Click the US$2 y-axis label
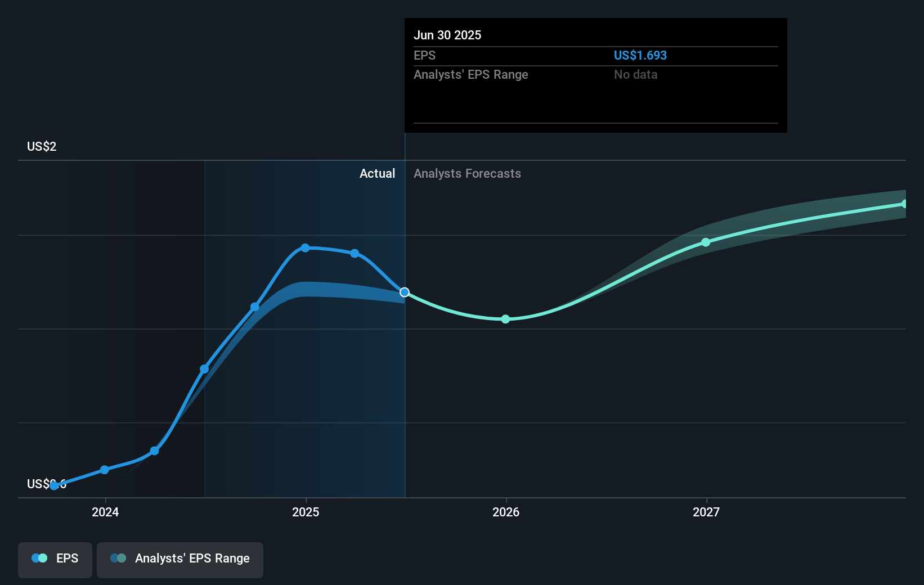This screenshot has width=924, height=585. (x=42, y=146)
